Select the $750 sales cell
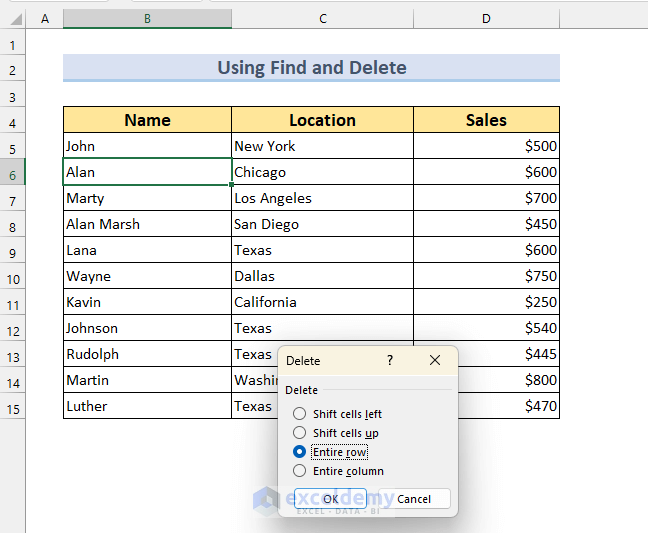Screen dimensions: 648x533 (486, 276)
